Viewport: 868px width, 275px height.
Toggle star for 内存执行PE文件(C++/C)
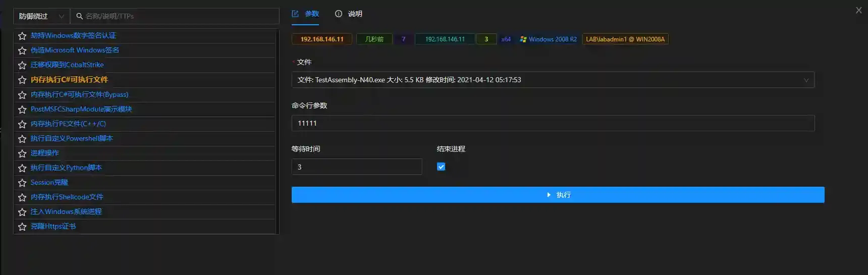(22, 124)
